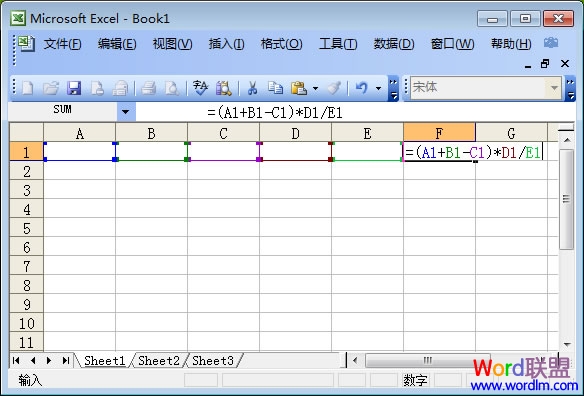Click the Cut scissors icon
Image resolution: width=584 pixels, height=396 pixels.
252,88
